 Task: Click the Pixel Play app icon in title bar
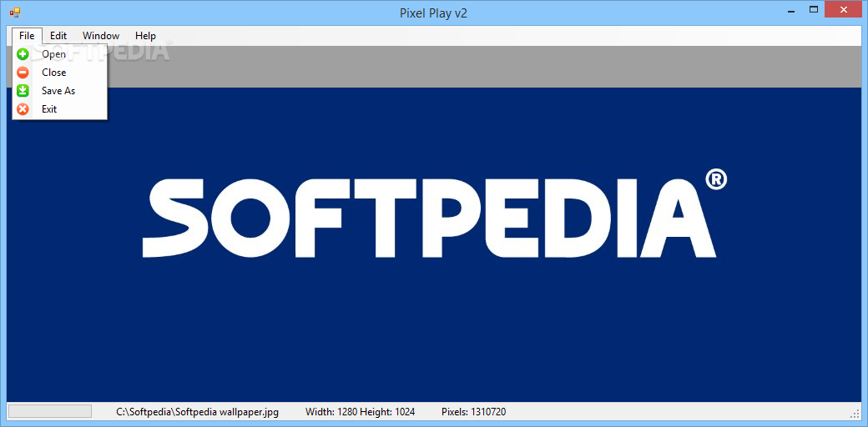(x=15, y=12)
